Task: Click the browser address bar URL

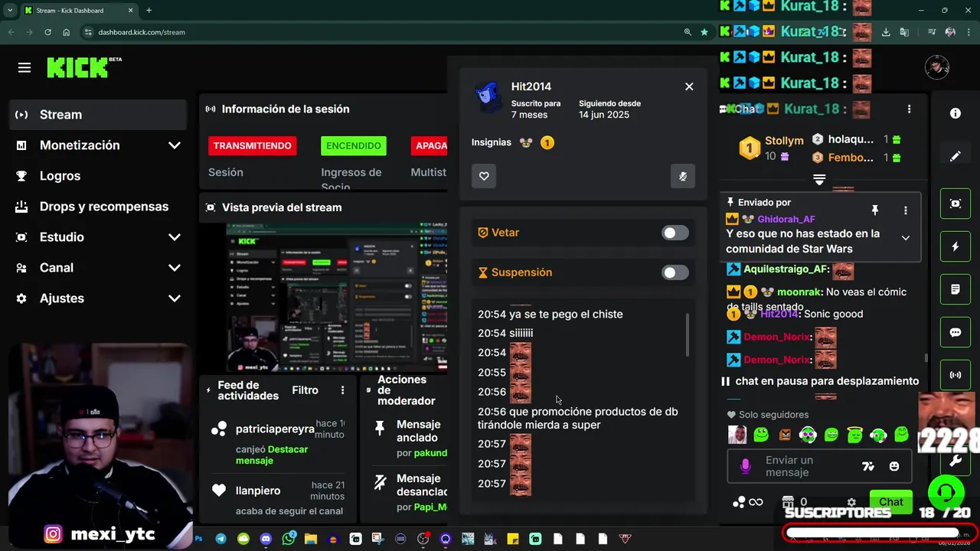Action: coord(142,32)
